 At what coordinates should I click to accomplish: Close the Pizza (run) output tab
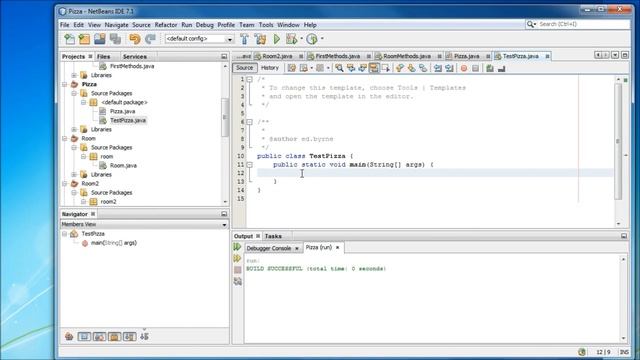pyautogui.click(x=338, y=248)
